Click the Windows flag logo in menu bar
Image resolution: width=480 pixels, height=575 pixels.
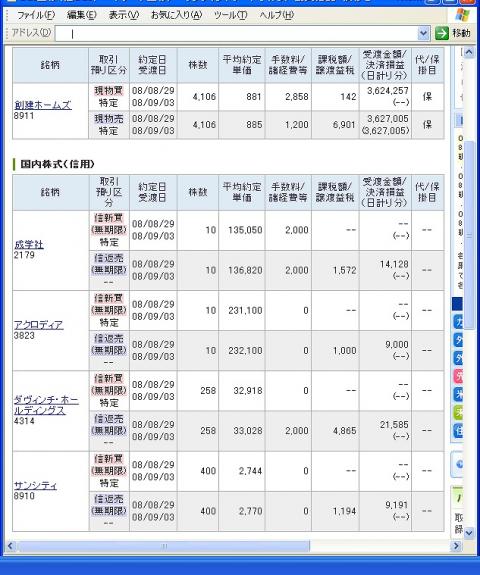(x=462, y=15)
